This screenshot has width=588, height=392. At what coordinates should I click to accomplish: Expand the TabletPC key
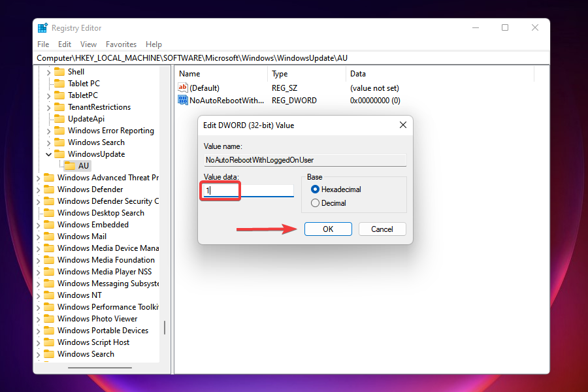(48, 95)
